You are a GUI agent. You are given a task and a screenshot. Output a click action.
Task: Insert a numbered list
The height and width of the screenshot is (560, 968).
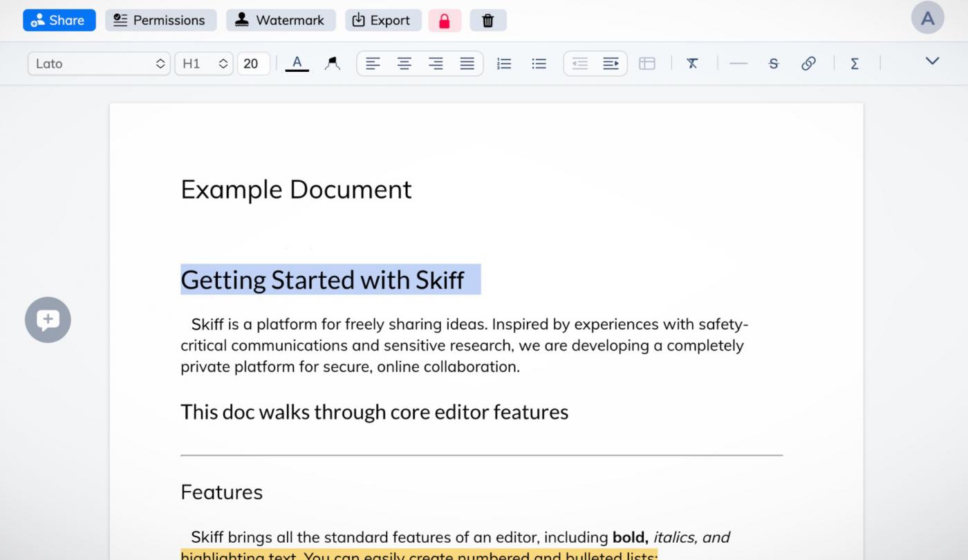(x=504, y=64)
